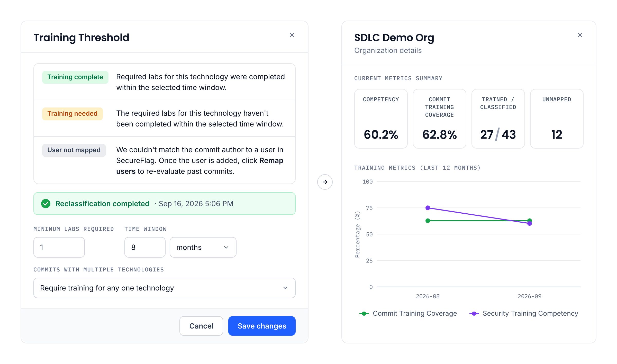
Task: Click the purple data point at 2026-09
Action: click(530, 224)
